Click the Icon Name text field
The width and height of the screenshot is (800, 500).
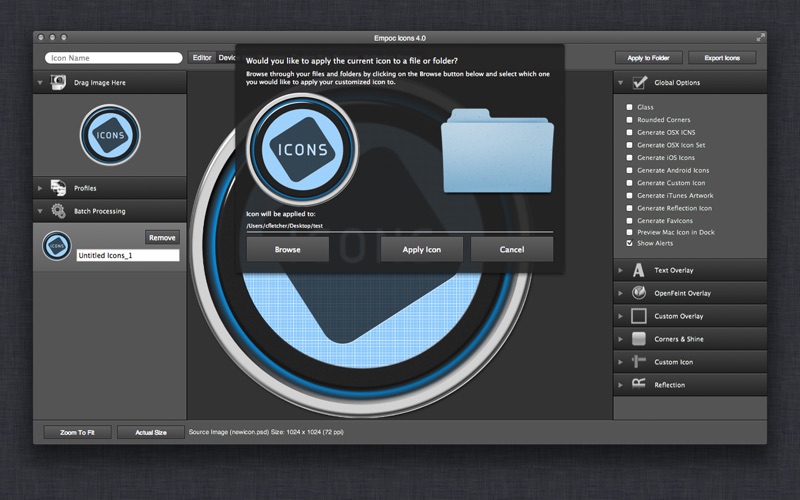[x=114, y=58]
